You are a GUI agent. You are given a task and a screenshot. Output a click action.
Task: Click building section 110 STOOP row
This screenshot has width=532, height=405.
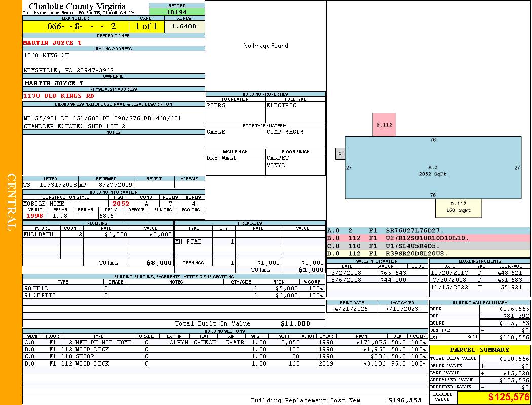[x=225, y=357]
